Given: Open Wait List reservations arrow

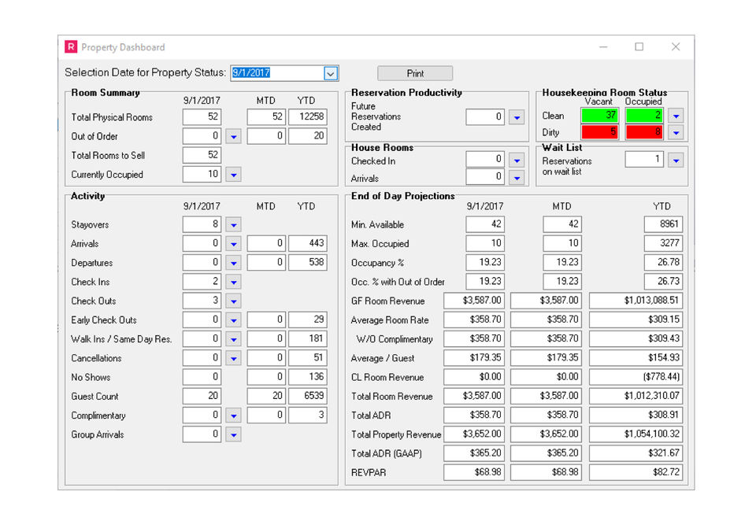Looking at the screenshot, I should (x=676, y=160).
